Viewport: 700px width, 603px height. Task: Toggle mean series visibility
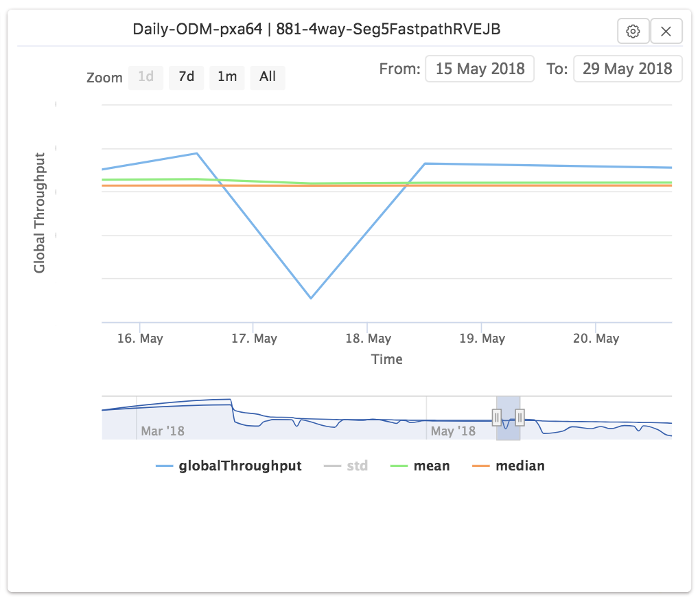click(420, 466)
